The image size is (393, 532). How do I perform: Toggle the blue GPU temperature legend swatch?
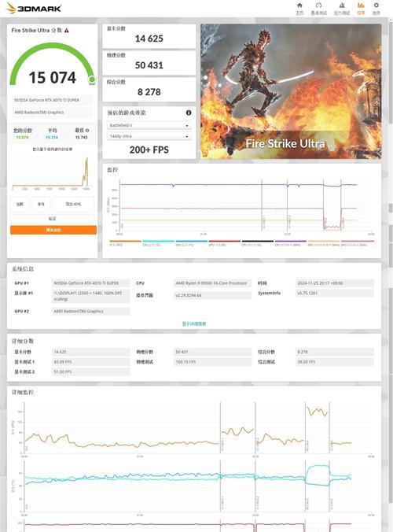[192, 242]
